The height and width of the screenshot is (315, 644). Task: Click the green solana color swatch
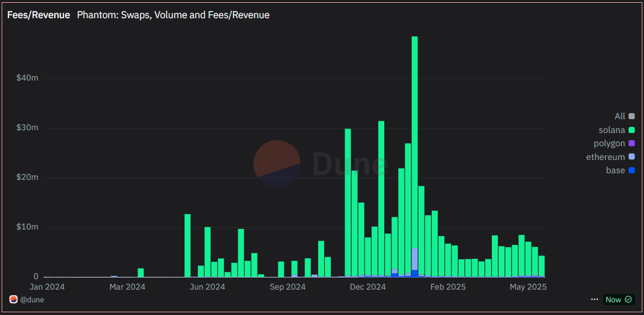click(x=632, y=130)
